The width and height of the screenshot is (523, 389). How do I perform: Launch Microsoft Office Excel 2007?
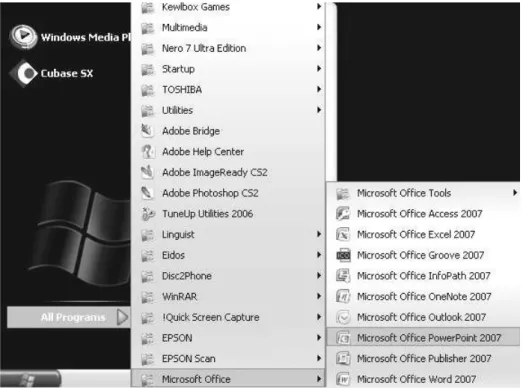(423, 234)
